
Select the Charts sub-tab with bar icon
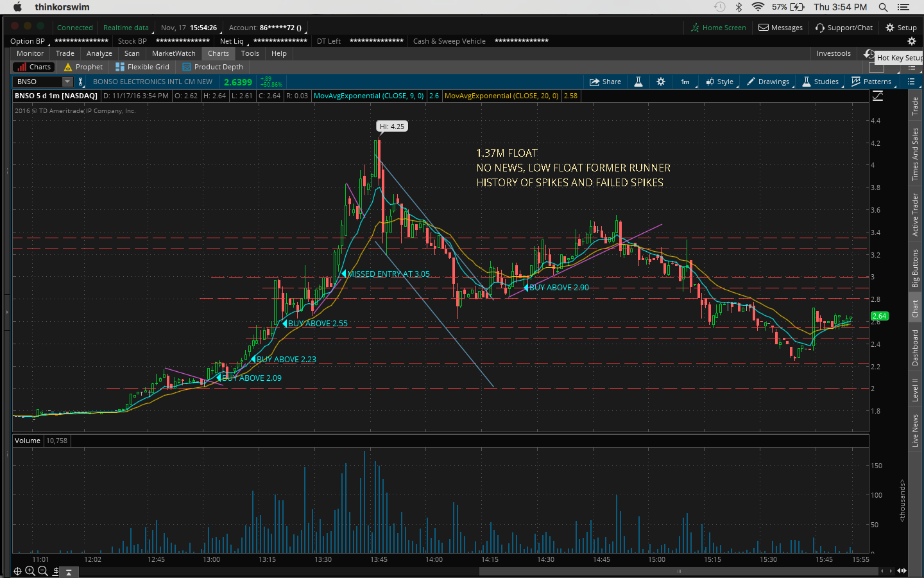point(34,67)
